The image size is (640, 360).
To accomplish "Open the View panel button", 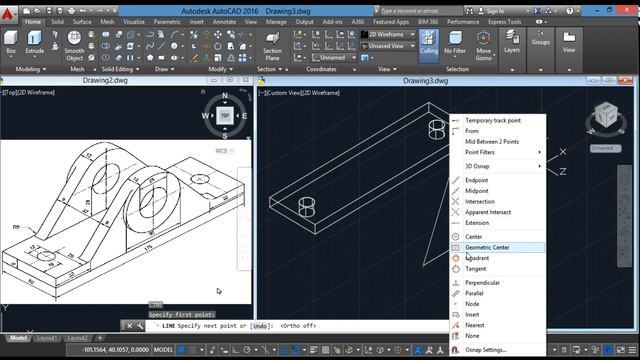I will coord(569,42).
